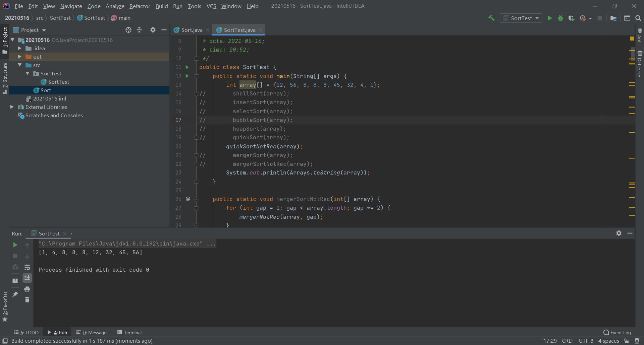Open the SortTest run configuration dropdown

tap(521, 18)
